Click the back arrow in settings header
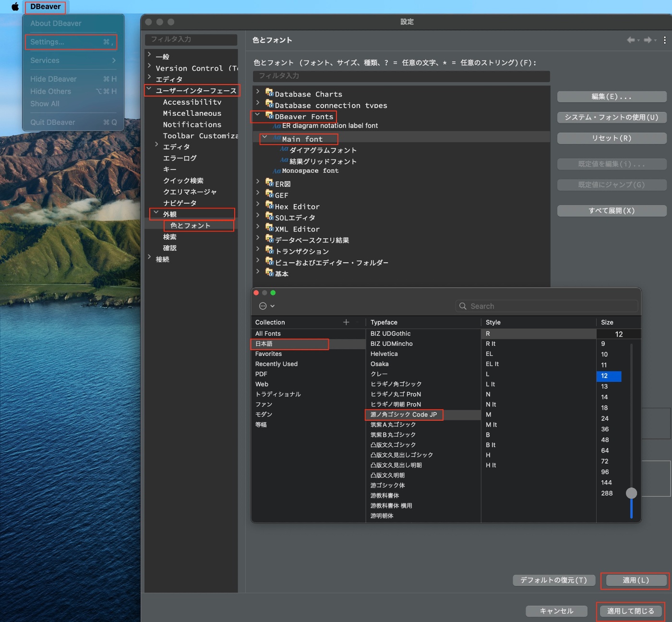672x622 pixels. coord(631,40)
